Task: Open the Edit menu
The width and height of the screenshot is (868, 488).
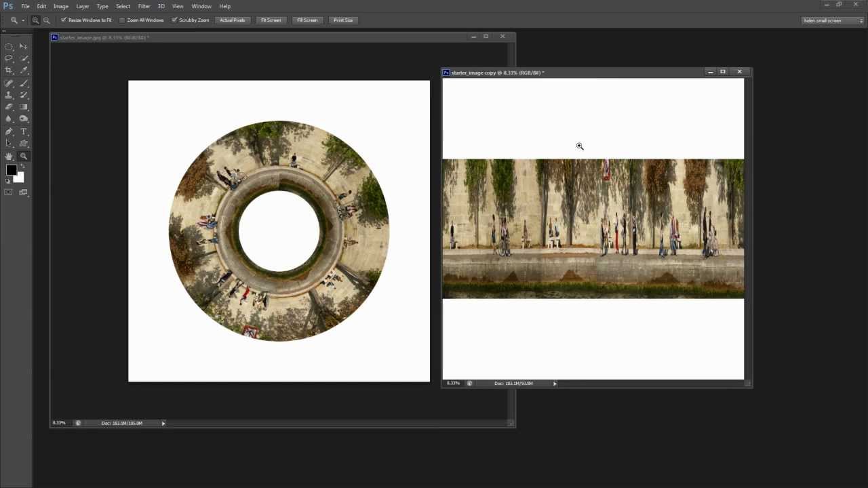Action: coord(41,6)
